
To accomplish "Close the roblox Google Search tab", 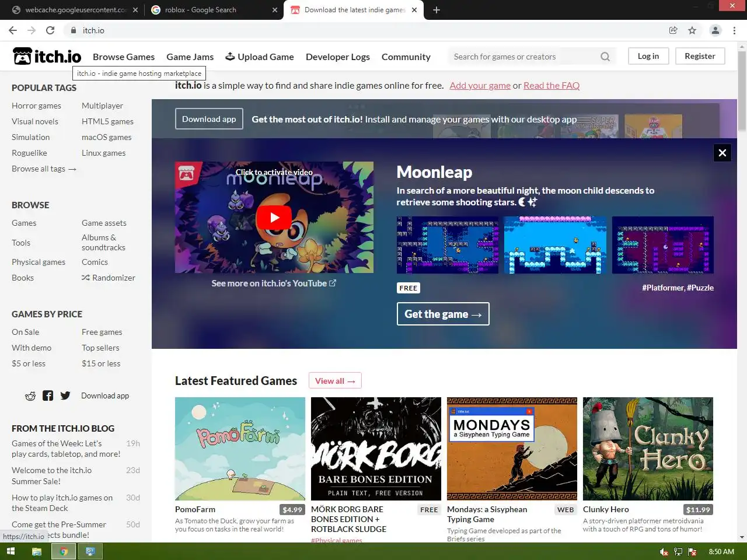I will [275, 10].
